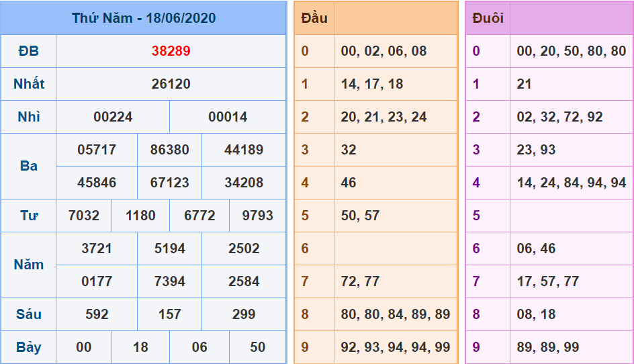
Task: Select fifth prize number 5194
Action: [169, 248]
